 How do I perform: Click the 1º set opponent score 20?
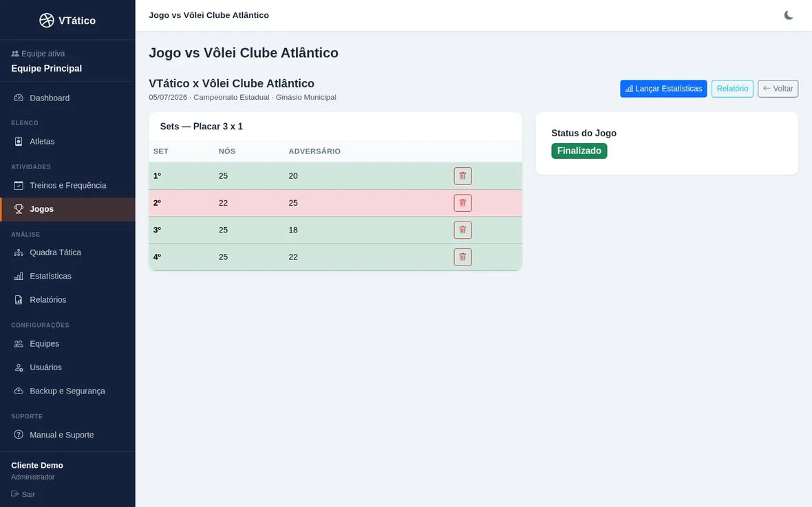293,176
